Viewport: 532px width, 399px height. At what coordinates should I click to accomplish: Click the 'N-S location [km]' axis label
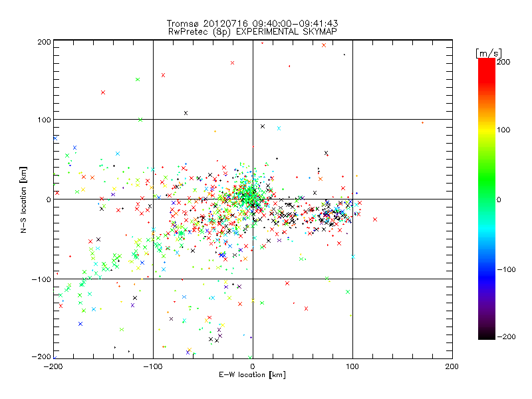(x=23, y=199)
